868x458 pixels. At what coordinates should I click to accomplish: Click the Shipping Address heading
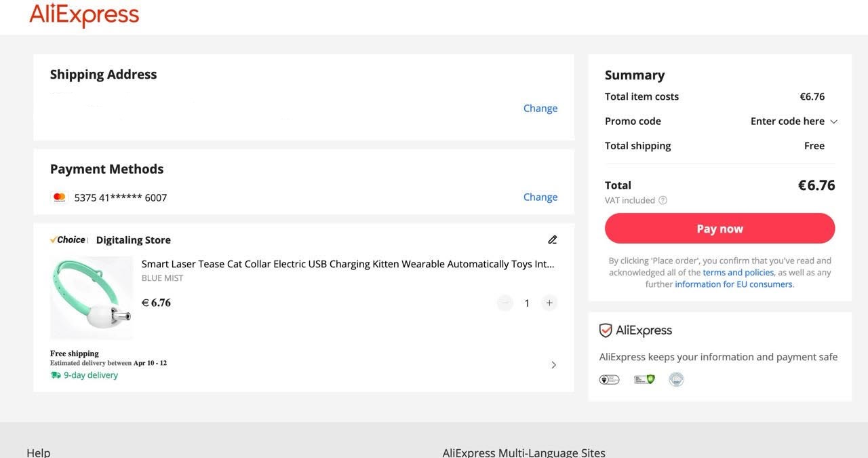click(103, 75)
